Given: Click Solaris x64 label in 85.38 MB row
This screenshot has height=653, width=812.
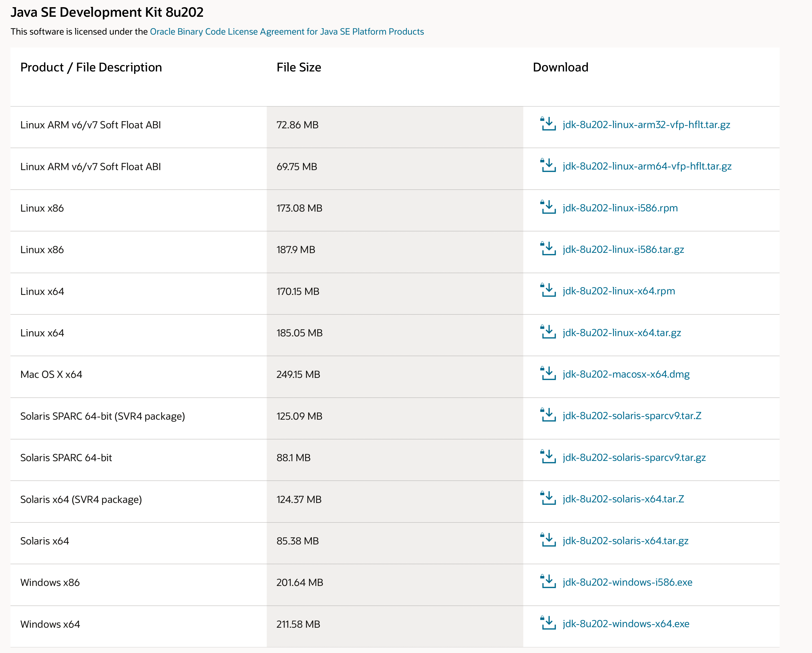Looking at the screenshot, I should coord(45,541).
